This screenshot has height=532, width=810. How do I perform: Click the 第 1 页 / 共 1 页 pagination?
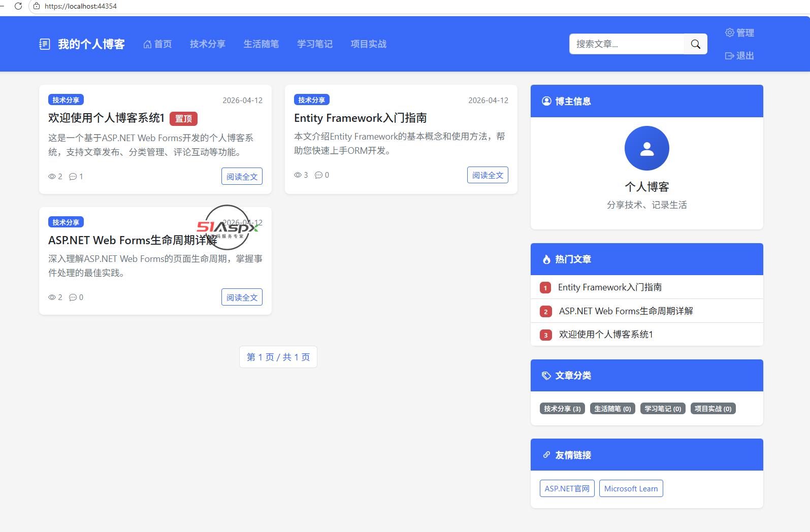(x=278, y=357)
